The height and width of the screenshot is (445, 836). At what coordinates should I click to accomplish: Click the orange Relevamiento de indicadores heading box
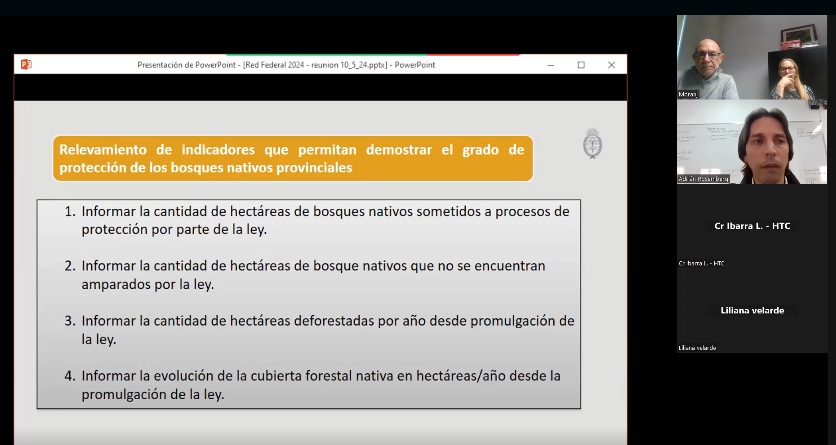pos(293,158)
